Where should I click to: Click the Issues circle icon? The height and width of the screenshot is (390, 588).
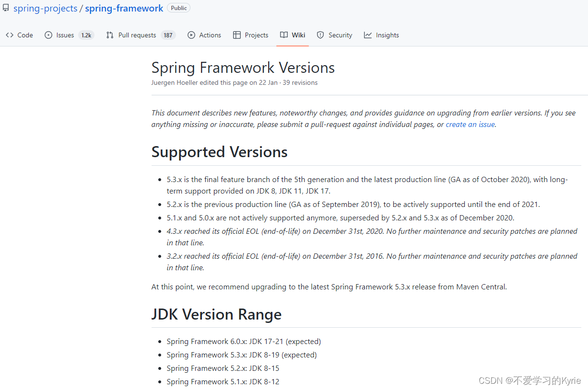(x=47, y=34)
